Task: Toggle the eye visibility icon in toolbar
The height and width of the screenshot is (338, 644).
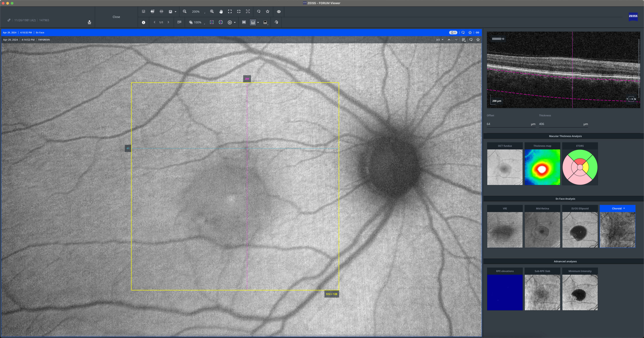Action: click(279, 12)
